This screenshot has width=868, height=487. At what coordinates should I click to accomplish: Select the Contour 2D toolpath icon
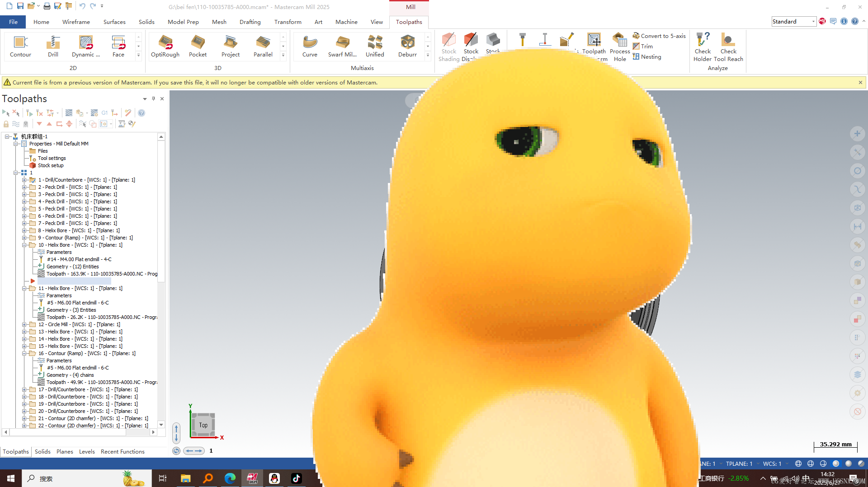coord(20,47)
